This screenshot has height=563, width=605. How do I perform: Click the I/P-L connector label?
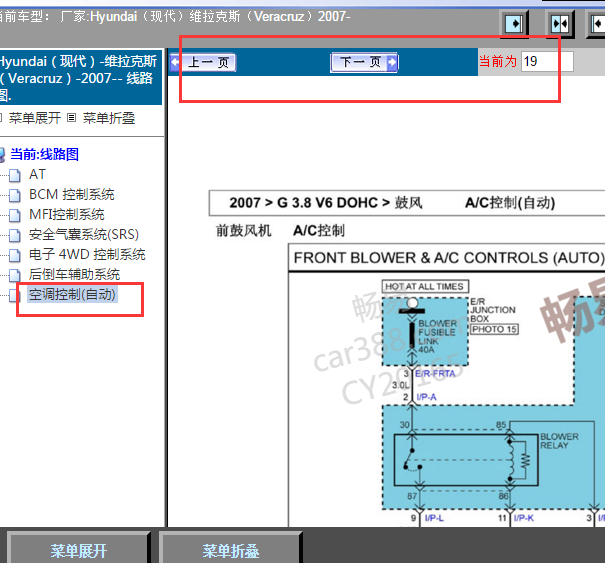434,518
